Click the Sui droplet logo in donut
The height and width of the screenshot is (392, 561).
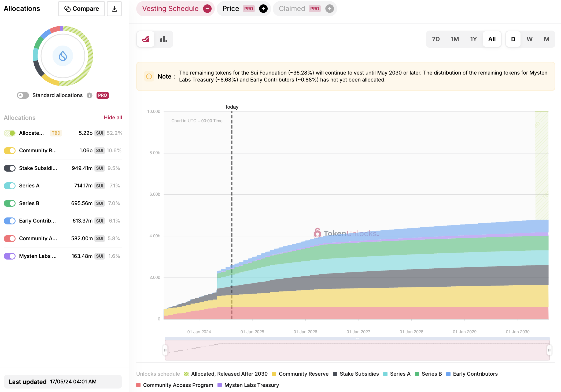click(x=63, y=56)
